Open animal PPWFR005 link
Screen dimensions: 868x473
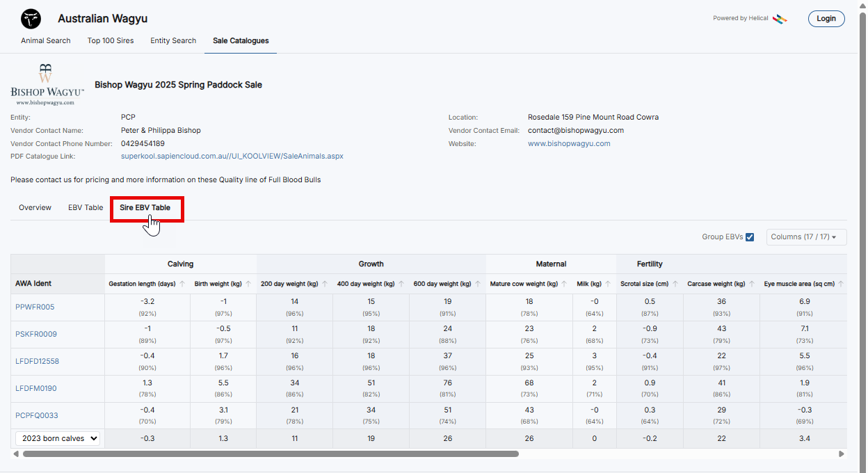35,307
